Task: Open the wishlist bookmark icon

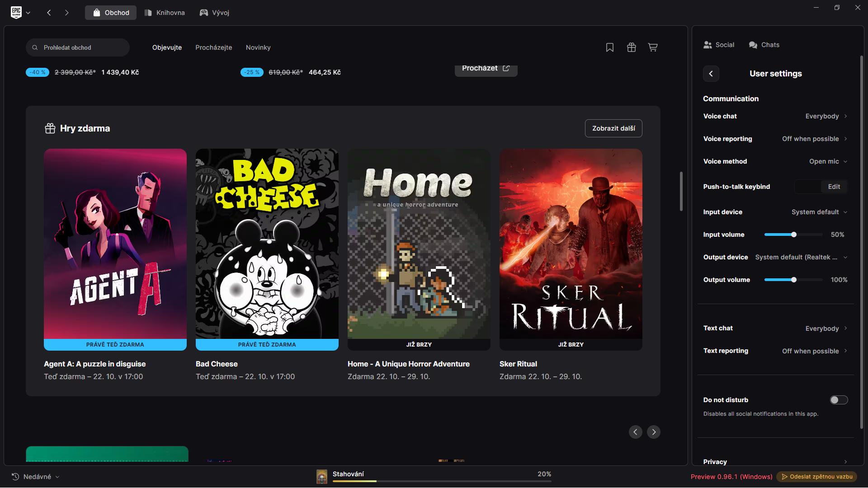Action: [x=610, y=47]
